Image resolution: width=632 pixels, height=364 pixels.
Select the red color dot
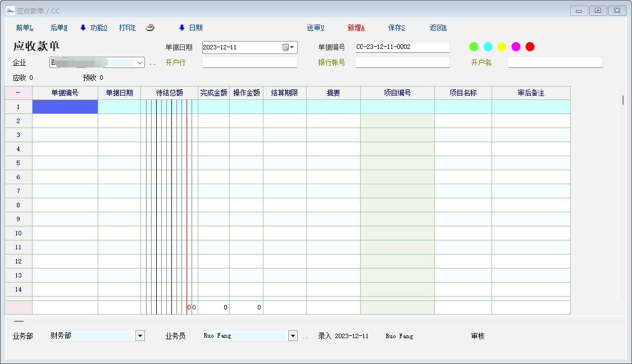[x=530, y=47]
